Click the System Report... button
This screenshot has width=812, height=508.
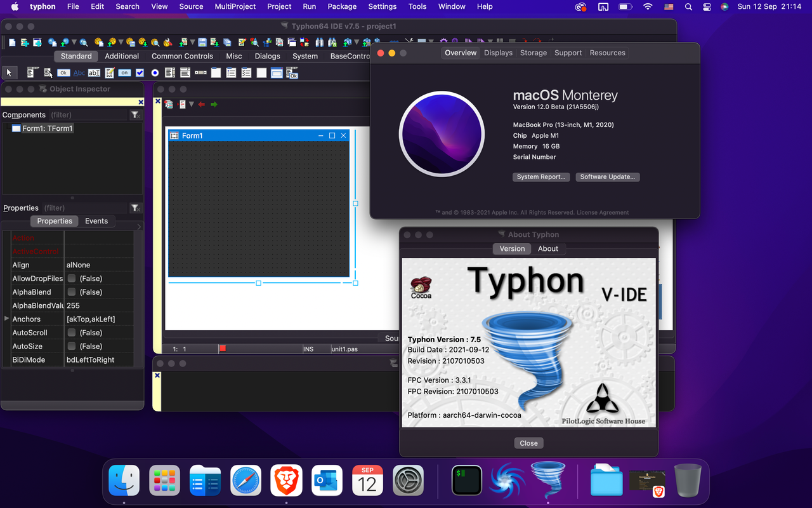click(x=541, y=177)
